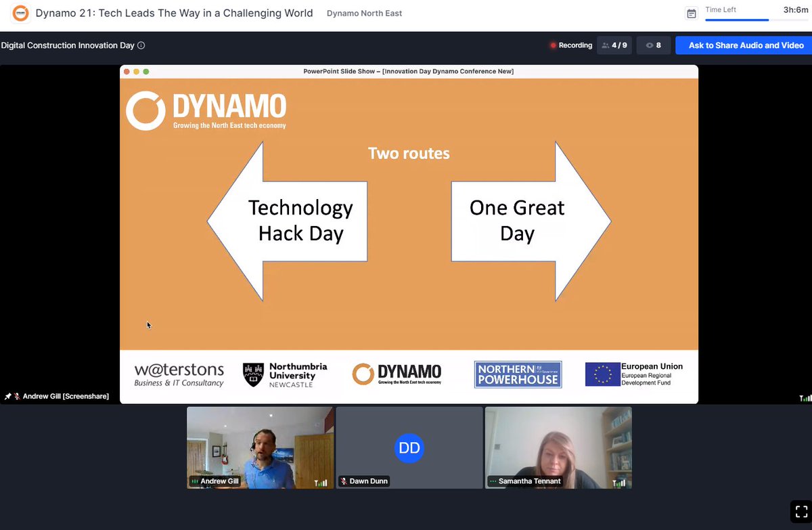812x530 pixels.
Task: Click the viewers eye count showing 8
Action: 653,45
